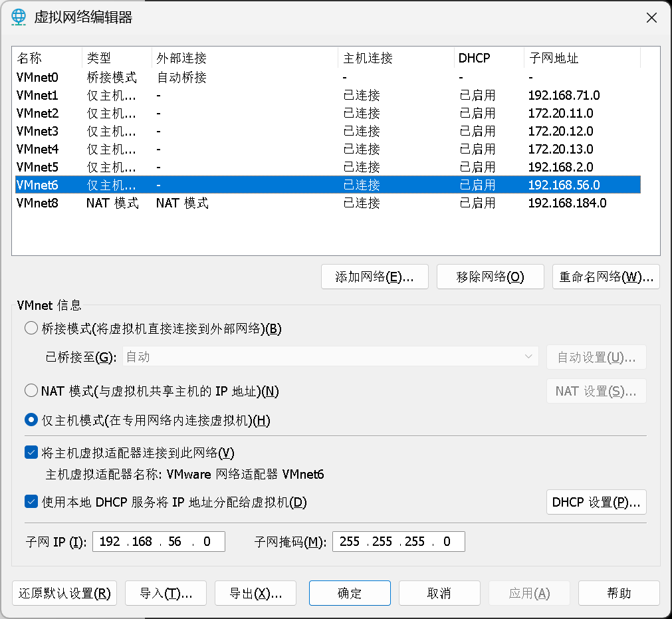Click the 子网掩码 input field
672x619 pixels.
tap(398, 542)
